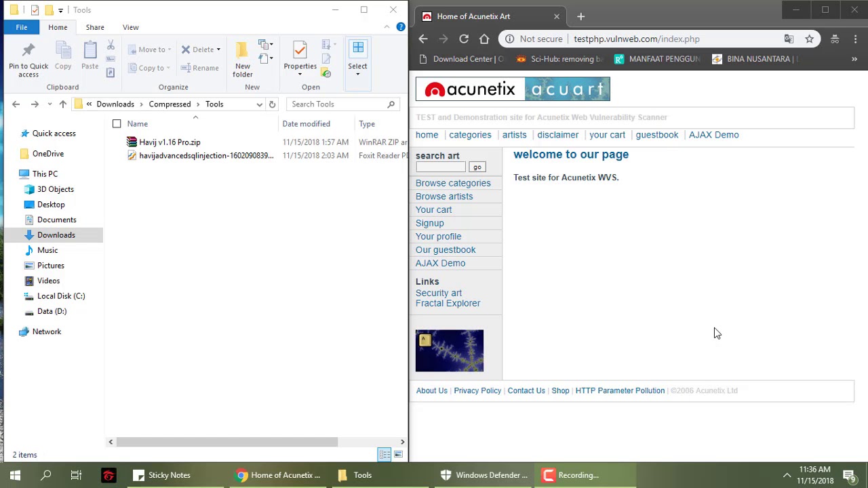Switch to the Share ribbon tab
This screenshot has width=868, height=488.
pyautogui.click(x=95, y=27)
